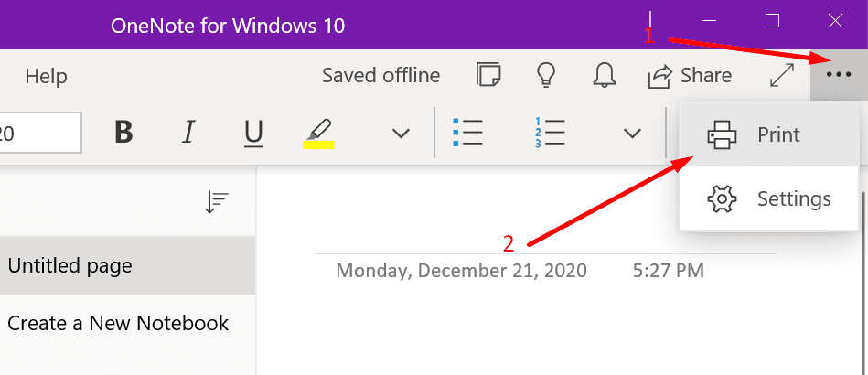Select Print from the dropdown menu

tap(768, 135)
